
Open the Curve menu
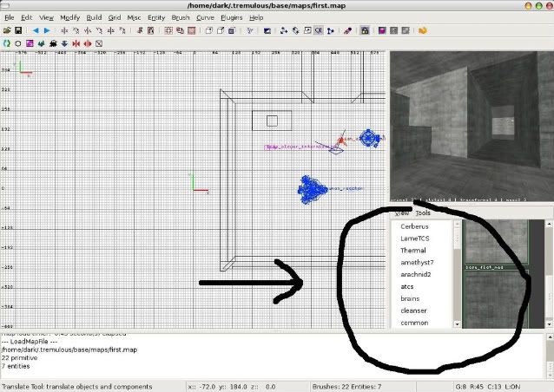[x=205, y=17]
